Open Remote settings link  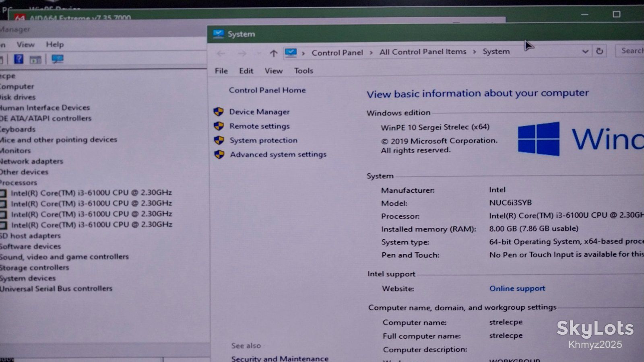(x=260, y=126)
